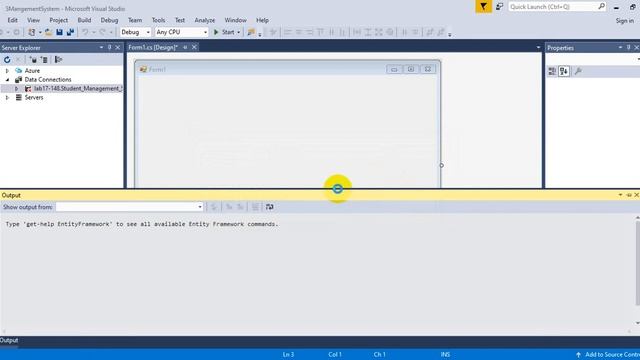Viewport: 640px width, 360px height.
Task: Open the Edit menu
Action: pos(12,20)
